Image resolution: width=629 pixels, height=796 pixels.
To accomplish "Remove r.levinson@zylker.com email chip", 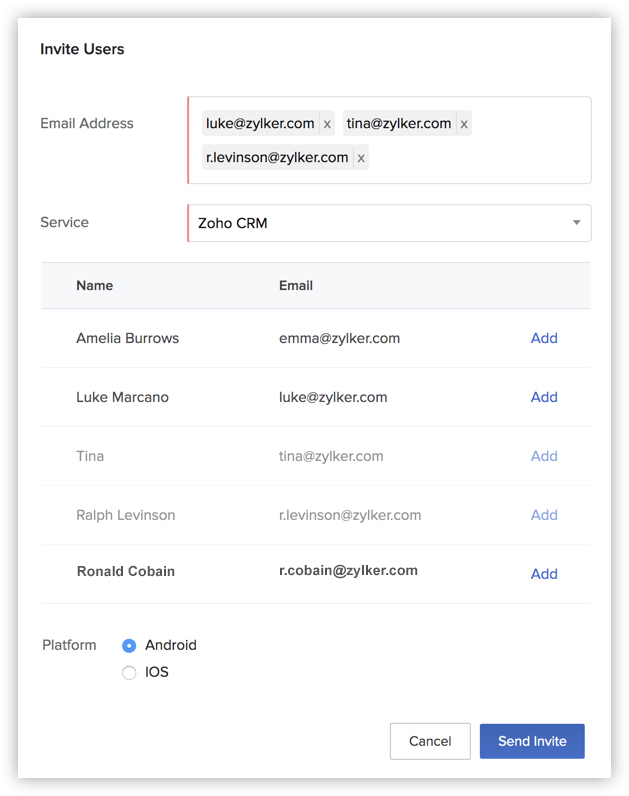I will coord(361,158).
